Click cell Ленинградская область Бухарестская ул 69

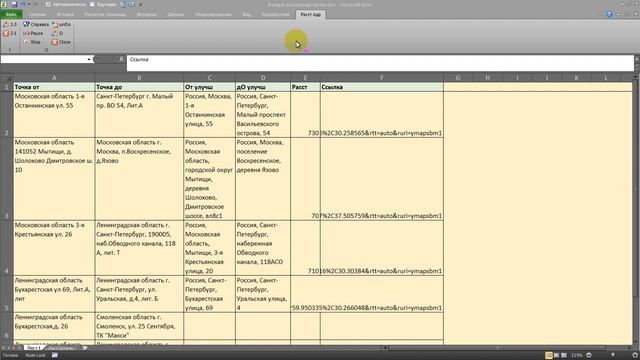54,294
